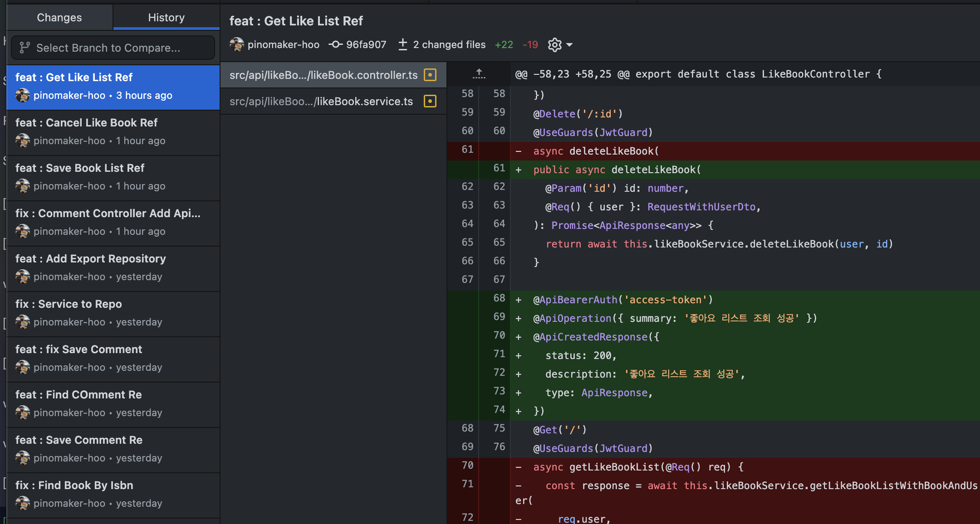Select the likeBook.controller.ts changed file
The width and height of the screenshot is (980, 524).
[323, 75]
